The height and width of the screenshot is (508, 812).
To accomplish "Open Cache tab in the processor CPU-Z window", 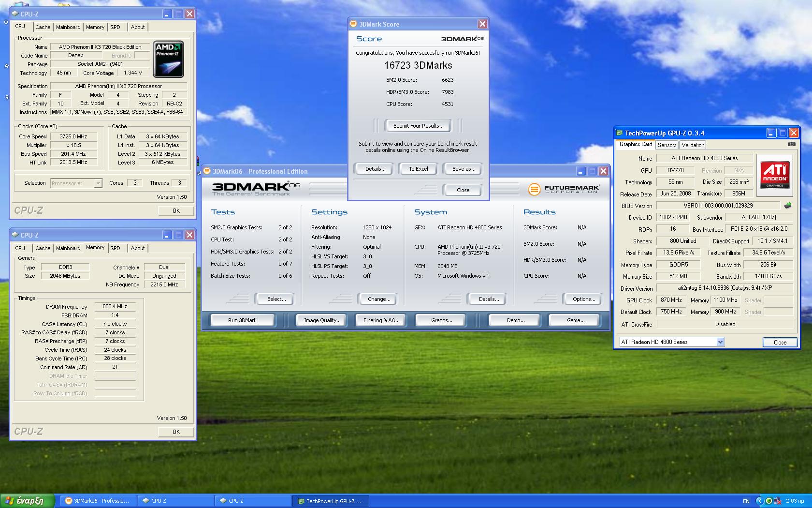I will click(x=43, y=27).
